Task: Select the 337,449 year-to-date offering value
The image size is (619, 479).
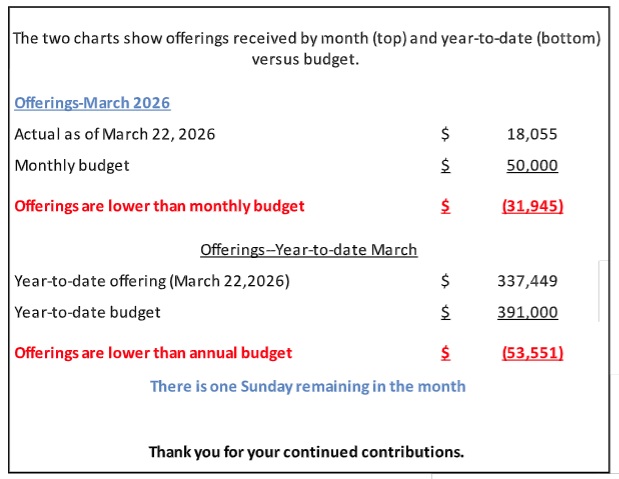Action: [527, 281]
